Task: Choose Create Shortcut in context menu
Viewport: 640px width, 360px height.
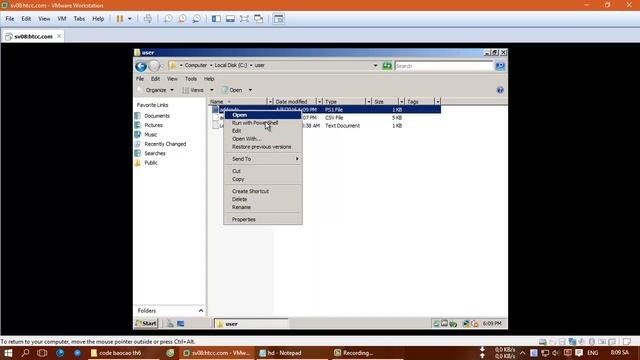Action: [x=263, y=191]
